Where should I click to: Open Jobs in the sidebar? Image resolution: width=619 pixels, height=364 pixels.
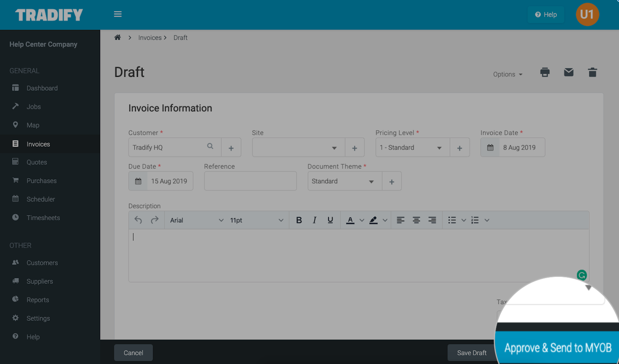click(50, 107)
